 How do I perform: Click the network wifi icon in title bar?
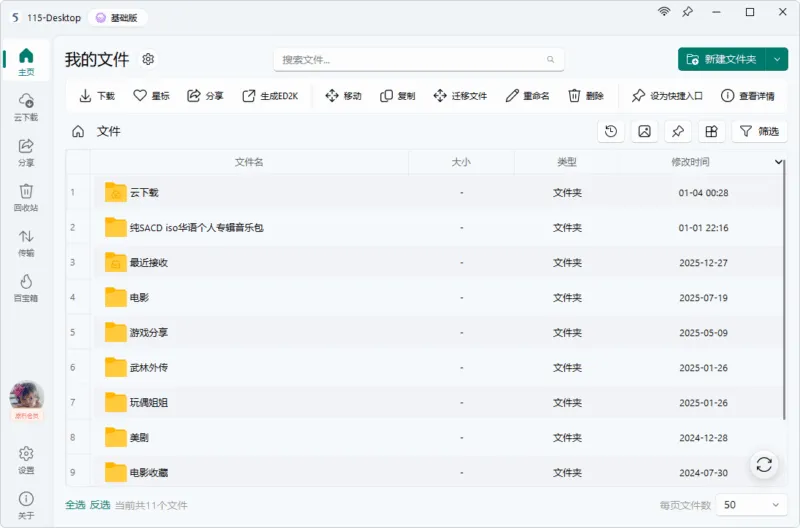[x=664, y=11]
